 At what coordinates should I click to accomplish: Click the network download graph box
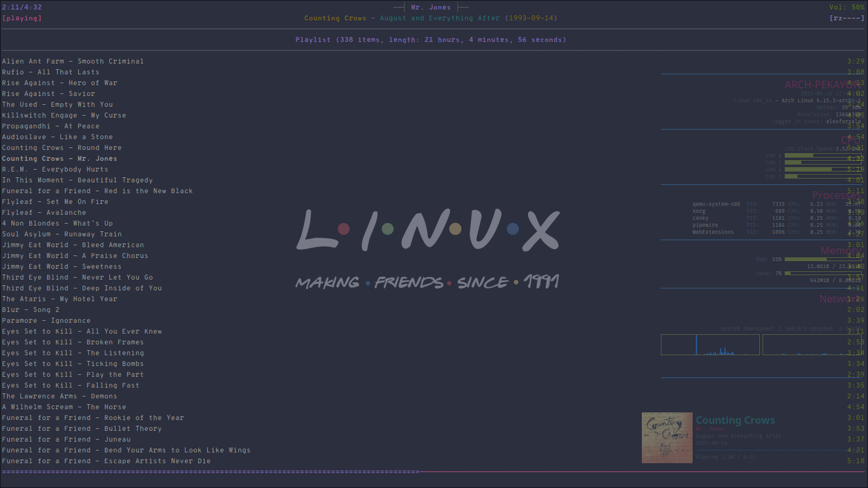(x=710, y=345)
